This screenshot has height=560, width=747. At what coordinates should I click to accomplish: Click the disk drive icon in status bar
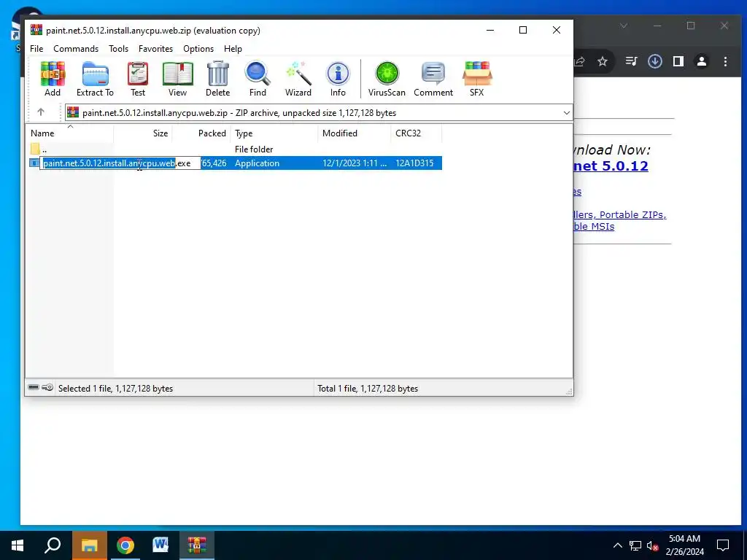tap(34, 388)
